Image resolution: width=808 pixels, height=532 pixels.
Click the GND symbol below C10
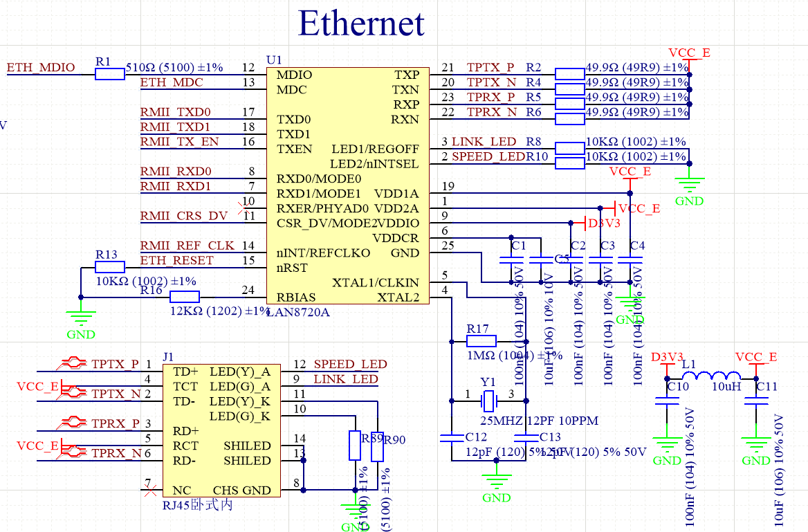(x=667, y=444)
